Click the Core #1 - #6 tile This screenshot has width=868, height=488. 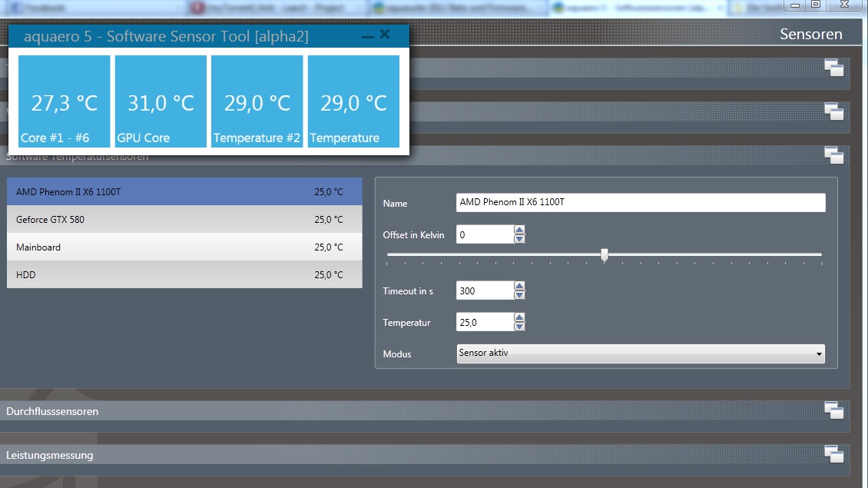(x=64, y=101)
